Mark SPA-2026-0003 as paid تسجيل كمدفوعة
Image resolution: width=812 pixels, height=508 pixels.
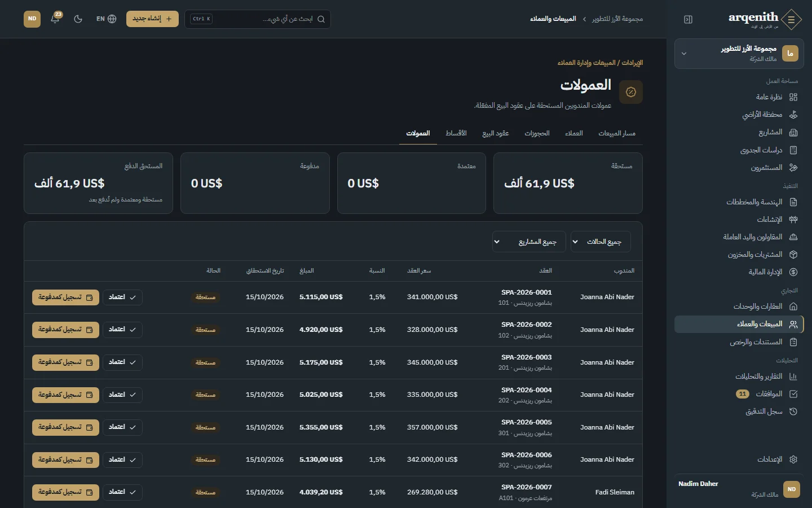pyautogui.click(x=65, y=362)
